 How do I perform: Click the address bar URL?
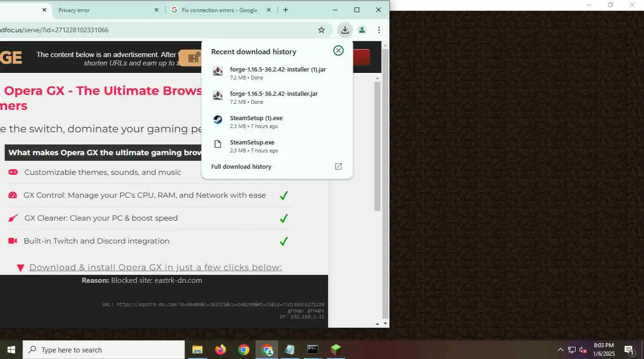tap(54, 30)
